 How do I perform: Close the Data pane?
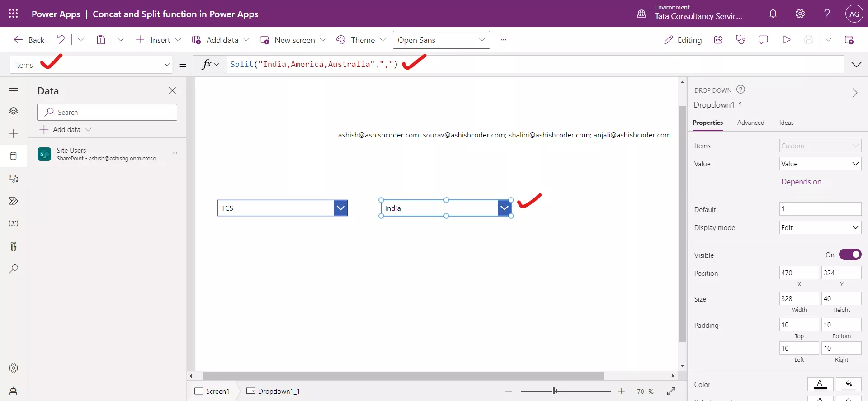pos(172,90)
